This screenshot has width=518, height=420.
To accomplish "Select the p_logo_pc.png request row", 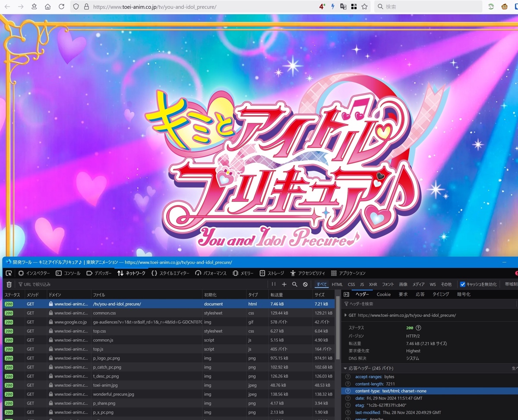I will click(x=169, y=358).
